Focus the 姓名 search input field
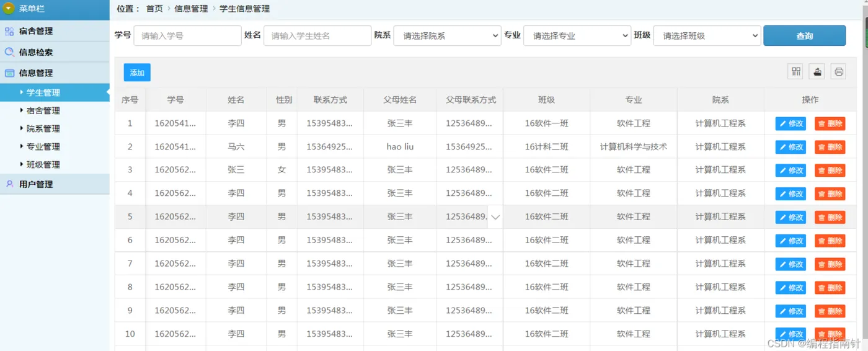 click(x=317, y=35)
